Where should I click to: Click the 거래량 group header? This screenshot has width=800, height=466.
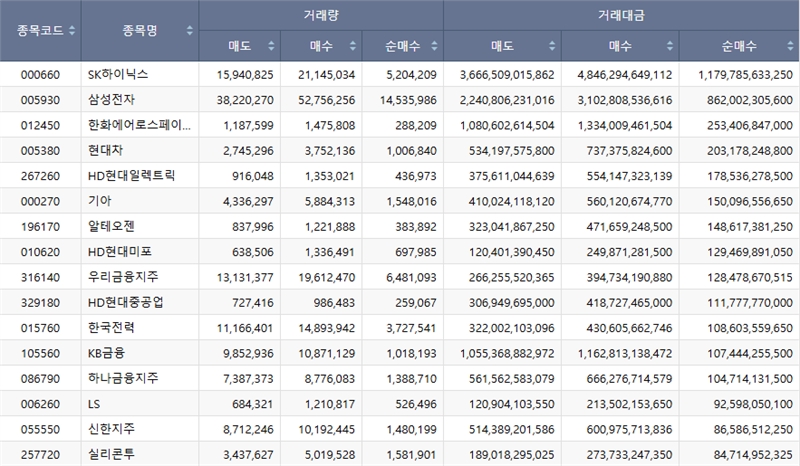(x=321, y=15)
